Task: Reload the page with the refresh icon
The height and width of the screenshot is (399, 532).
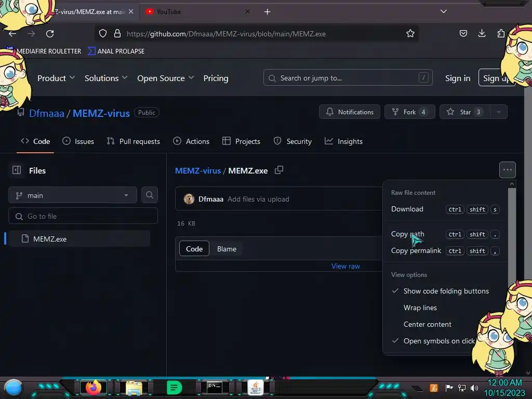Action: coord(50,34)
